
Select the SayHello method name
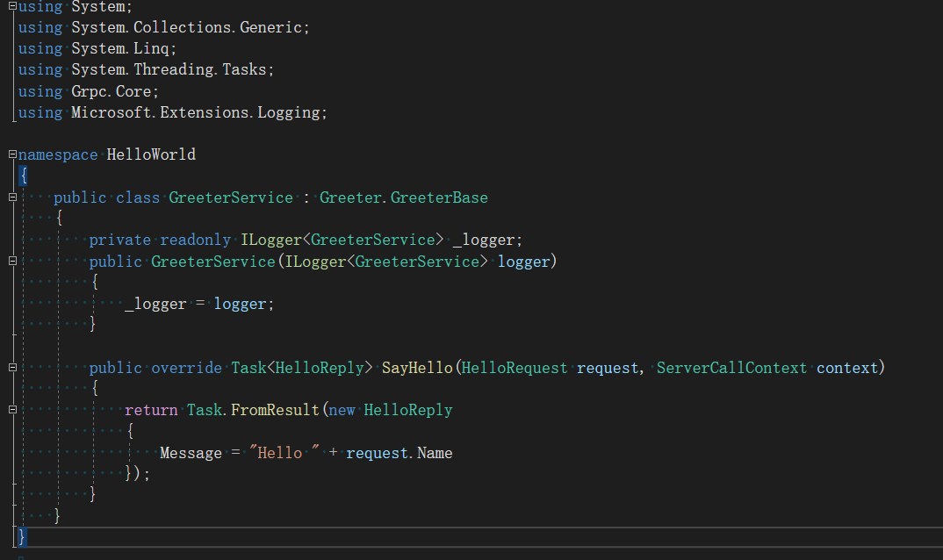click(416, 368)
